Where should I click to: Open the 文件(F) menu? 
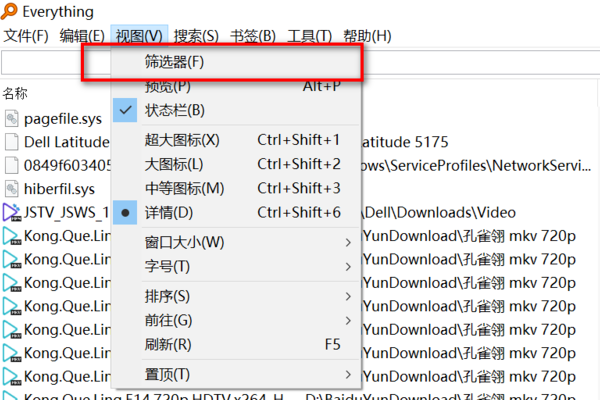pyautogui.click(x=26, y=36)
